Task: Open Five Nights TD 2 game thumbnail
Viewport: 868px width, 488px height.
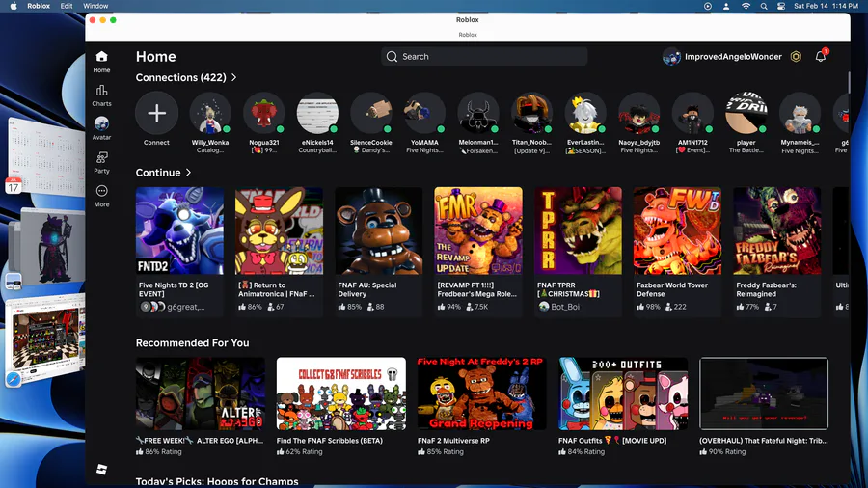Action: pyautogui.click(x=180, y=230)
